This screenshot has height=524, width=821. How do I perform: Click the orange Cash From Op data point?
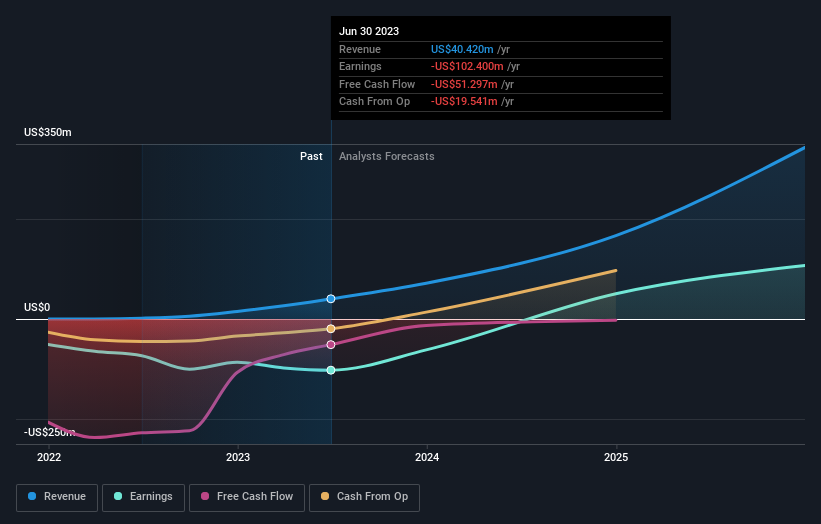pyautogui.click(x=331, y=329)
